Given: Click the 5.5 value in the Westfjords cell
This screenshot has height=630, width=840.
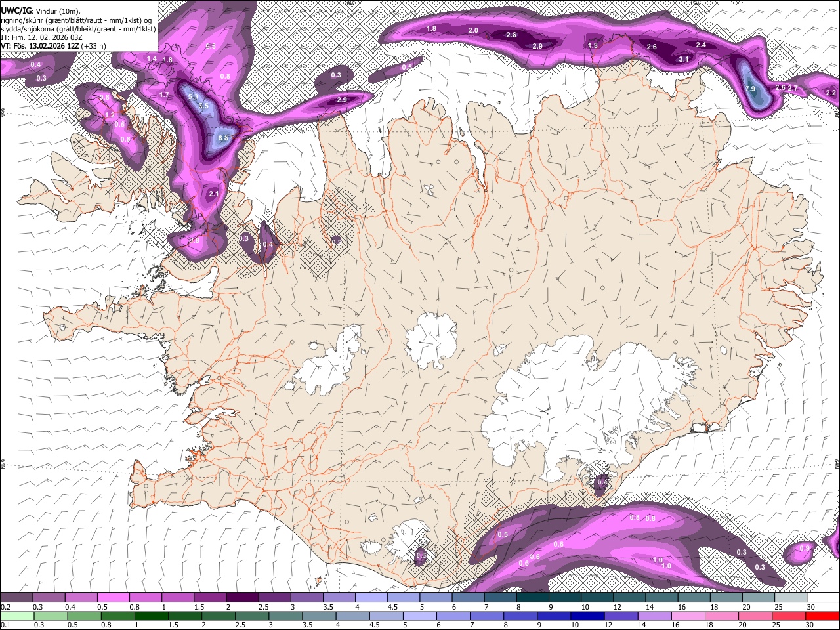Looking at the screenshot, I should click(203, 106).
